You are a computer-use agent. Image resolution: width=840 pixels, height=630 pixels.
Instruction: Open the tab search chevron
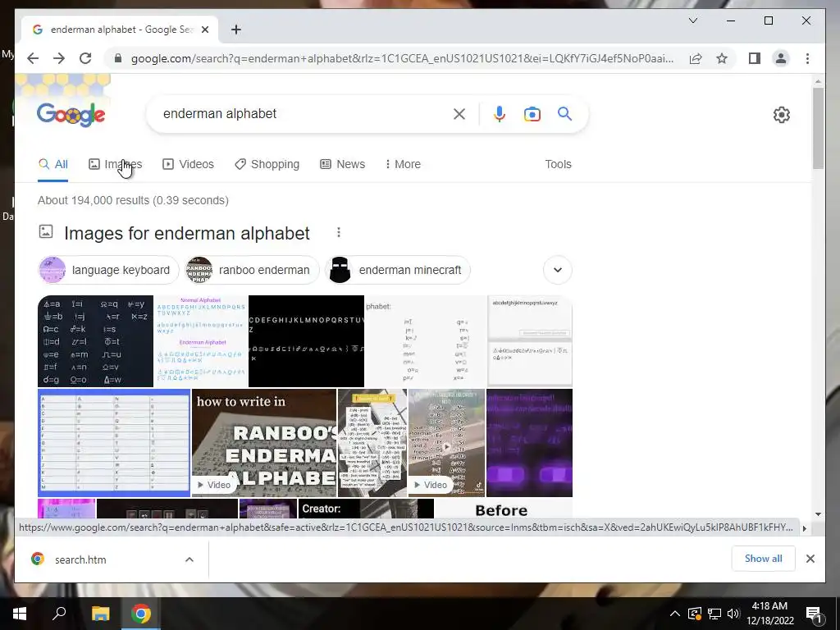[x=692, y=21]
